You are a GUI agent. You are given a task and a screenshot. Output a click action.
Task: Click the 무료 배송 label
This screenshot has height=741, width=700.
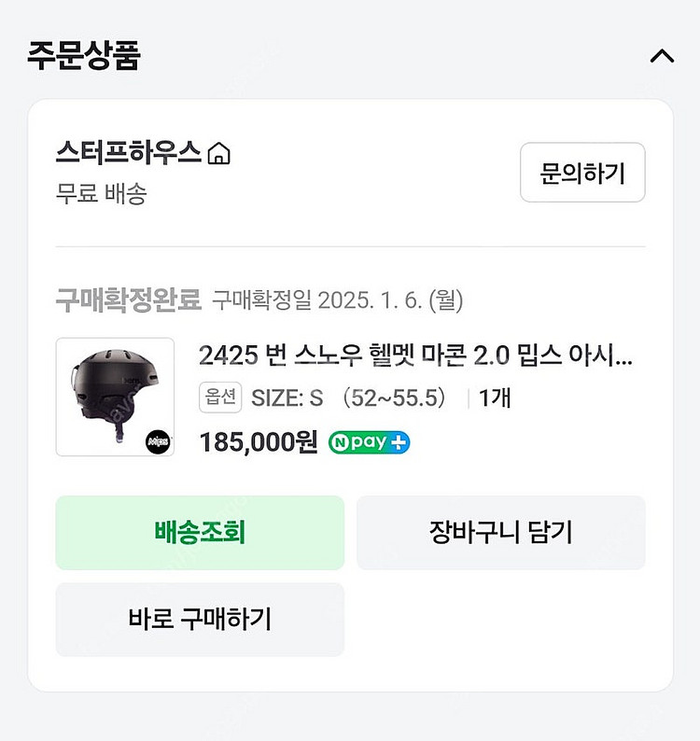click(x=101, y=194)
